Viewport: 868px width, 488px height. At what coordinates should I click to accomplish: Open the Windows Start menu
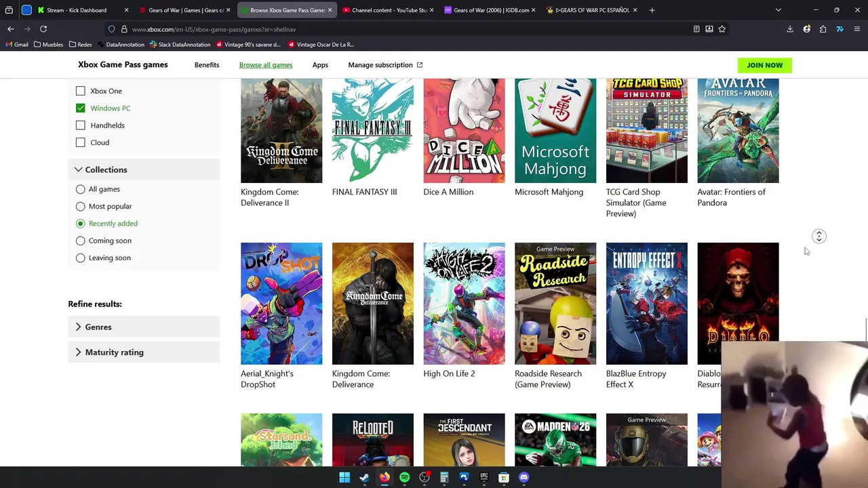point(344,477)
